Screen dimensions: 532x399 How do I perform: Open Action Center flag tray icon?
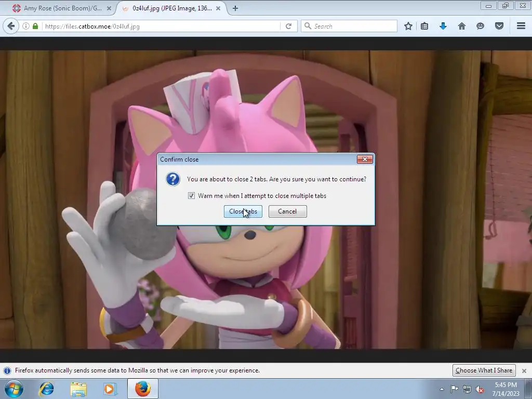click(x=454, y=389)
